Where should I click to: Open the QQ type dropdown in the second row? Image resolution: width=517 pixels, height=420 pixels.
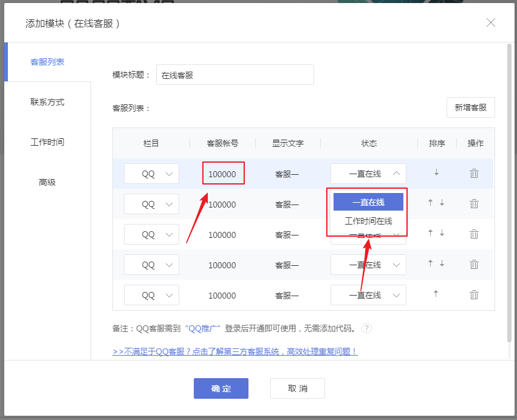[x=151, y=204]
